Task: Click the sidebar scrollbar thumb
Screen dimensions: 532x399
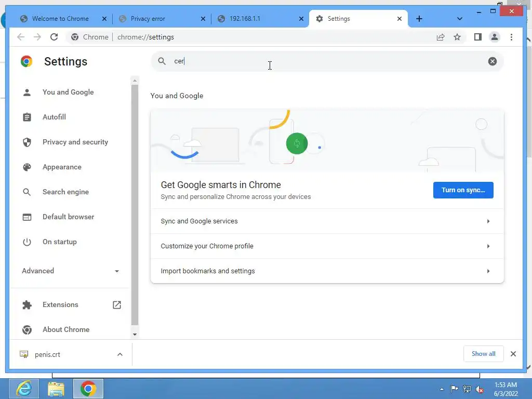Action: (135, 205)
